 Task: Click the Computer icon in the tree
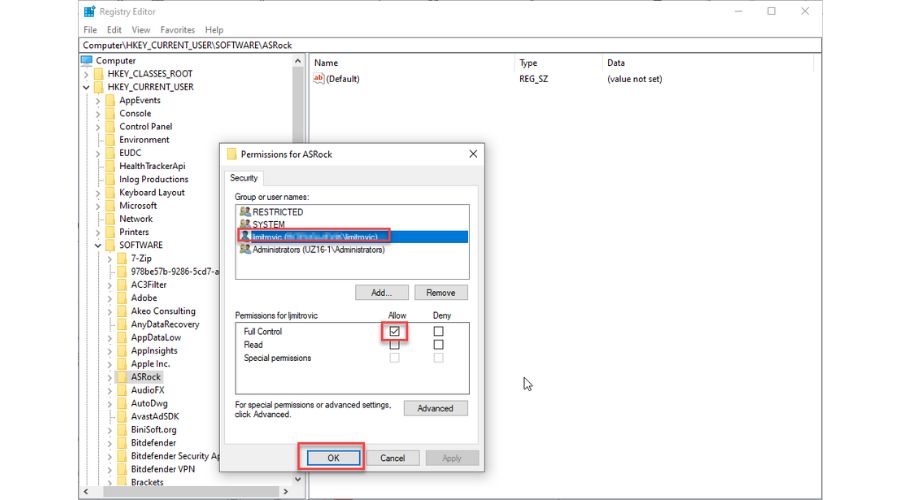click(87, 60)
